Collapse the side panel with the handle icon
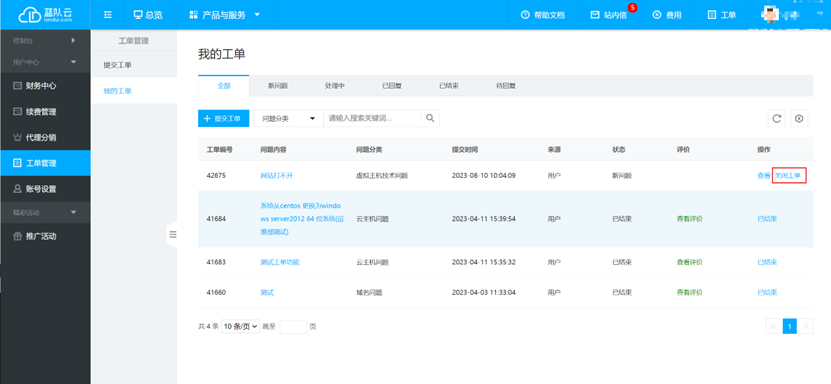The width and height of the screenshot is (831, 384). 173,235
